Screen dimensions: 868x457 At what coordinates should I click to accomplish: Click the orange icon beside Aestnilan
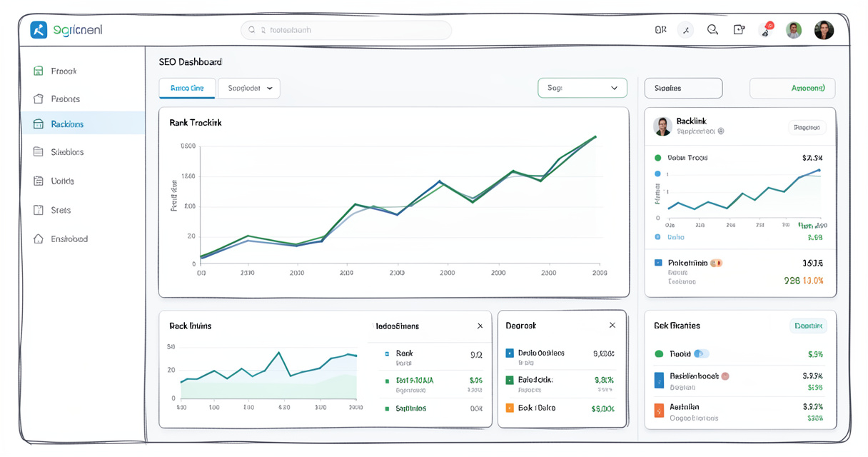pyautogui.click(x=659, y=411)
